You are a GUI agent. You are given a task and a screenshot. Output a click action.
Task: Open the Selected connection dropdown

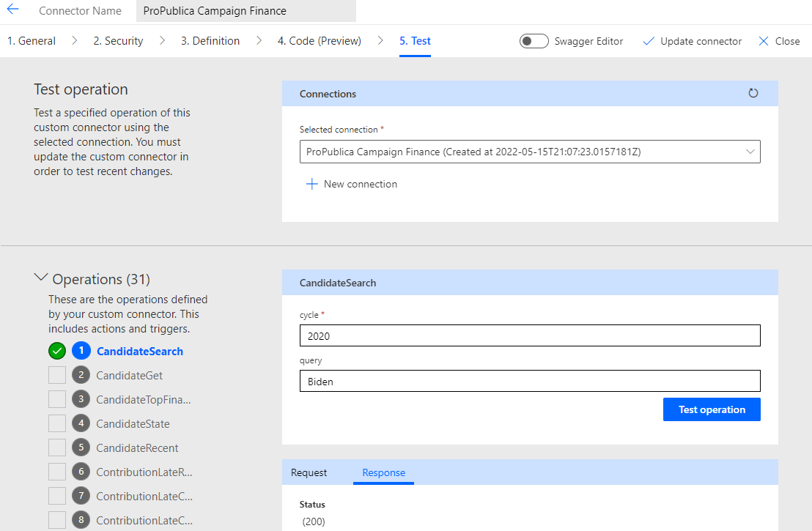point(530,152)
